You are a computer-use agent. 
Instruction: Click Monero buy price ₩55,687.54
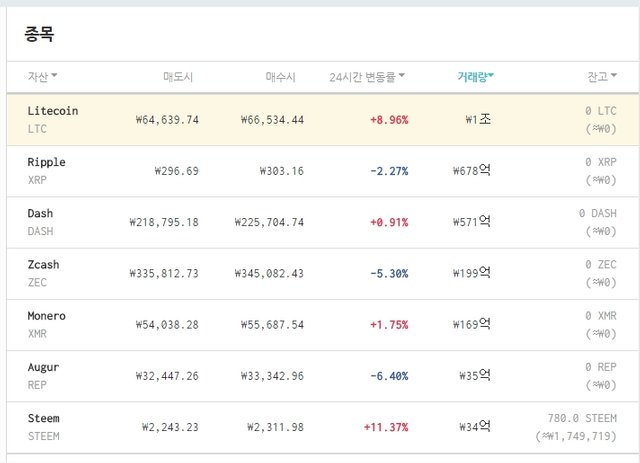(x=272, y=325)
